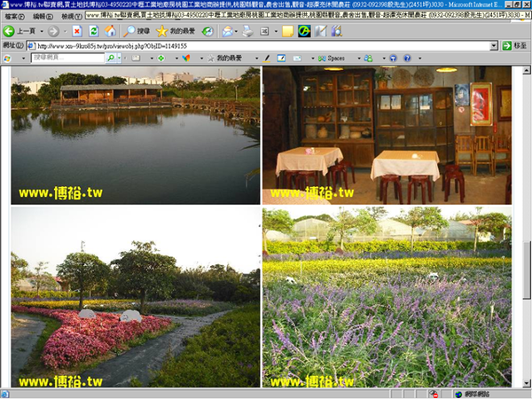Click the grey Forward arrow button
Image resolution: width=532 pixels, height=399 pixels.
53,31
